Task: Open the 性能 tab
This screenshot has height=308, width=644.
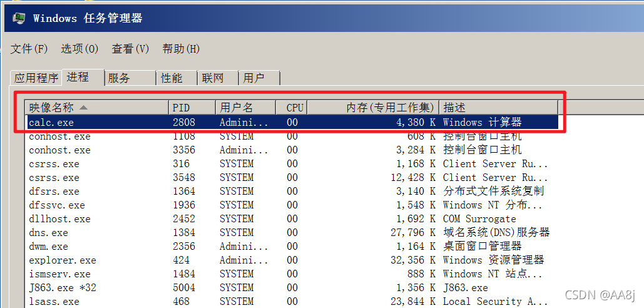Action: pyautogui.click(x=177, y=78)
